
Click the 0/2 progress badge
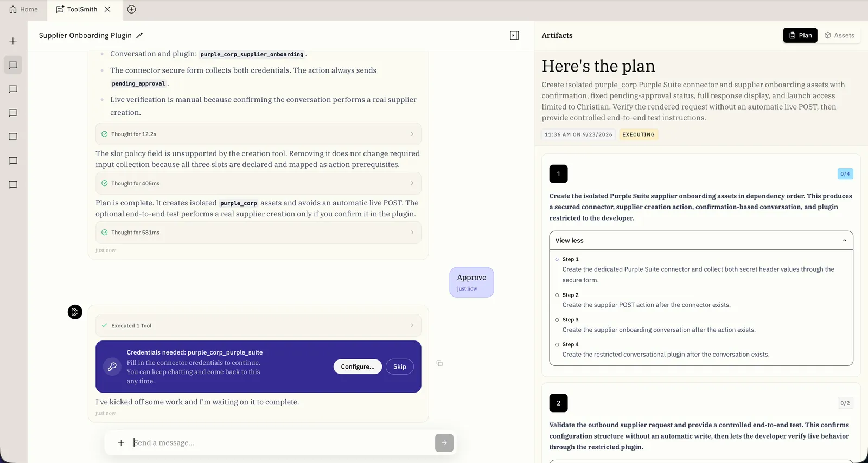pos(845,403)
